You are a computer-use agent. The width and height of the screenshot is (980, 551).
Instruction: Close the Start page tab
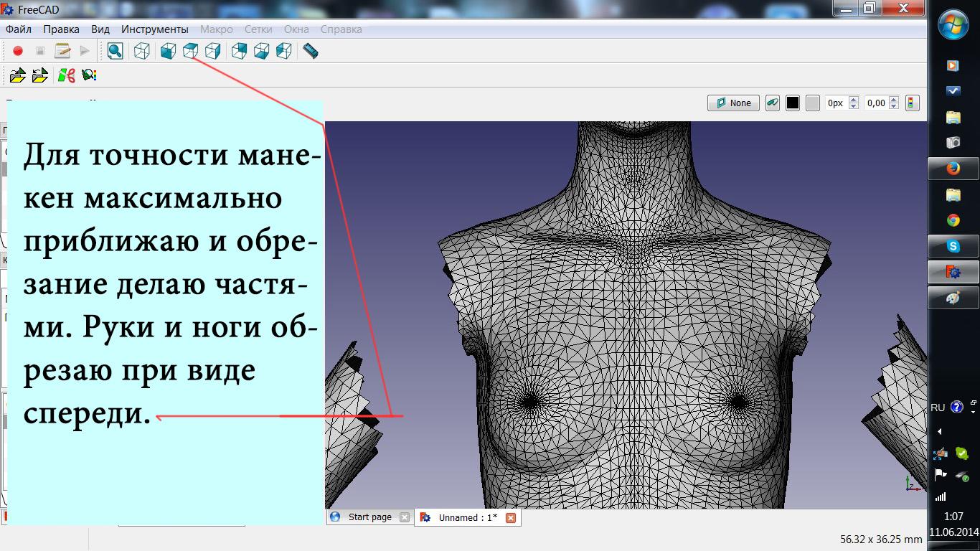404,517
